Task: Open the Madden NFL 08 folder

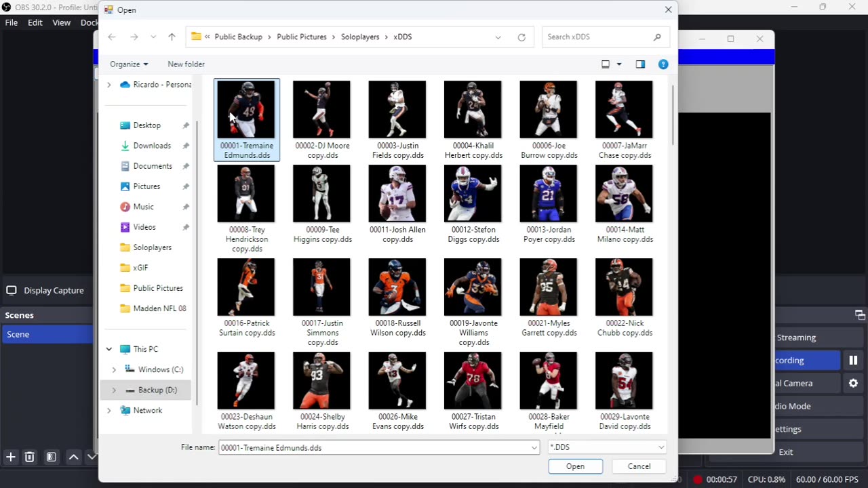Action: (x=159, y=308)
